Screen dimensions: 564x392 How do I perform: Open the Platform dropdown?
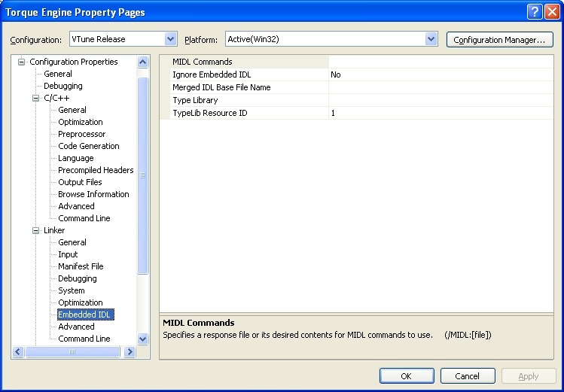431,39
